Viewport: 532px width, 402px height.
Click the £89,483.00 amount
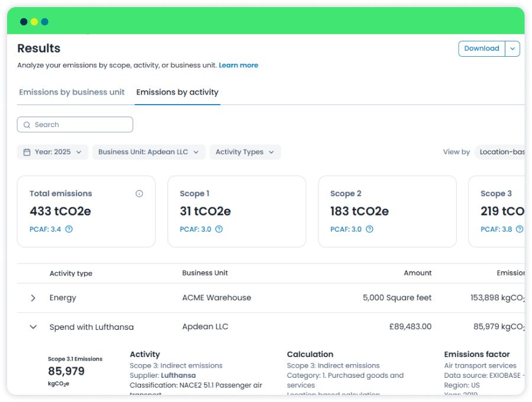pos(410,326)
